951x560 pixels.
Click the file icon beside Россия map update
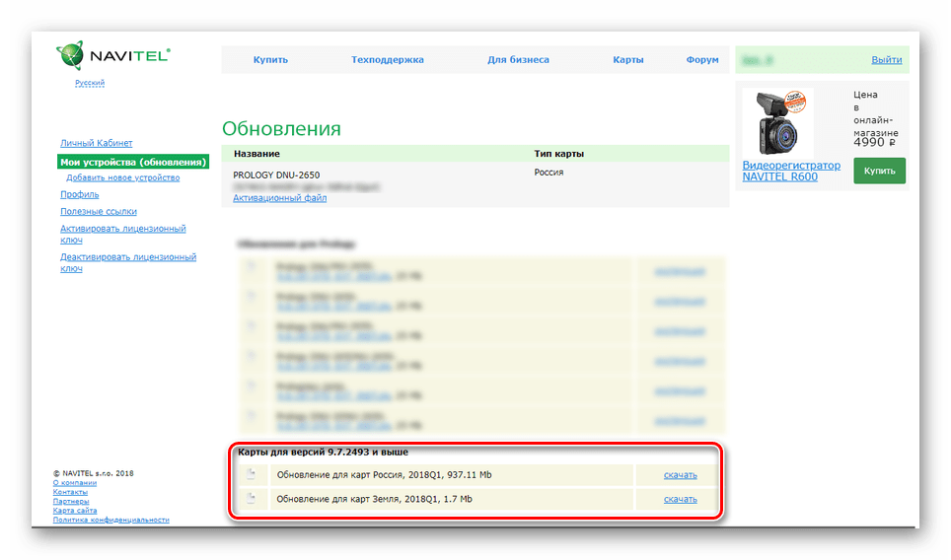pyautogui.click(x=252, y=474)
